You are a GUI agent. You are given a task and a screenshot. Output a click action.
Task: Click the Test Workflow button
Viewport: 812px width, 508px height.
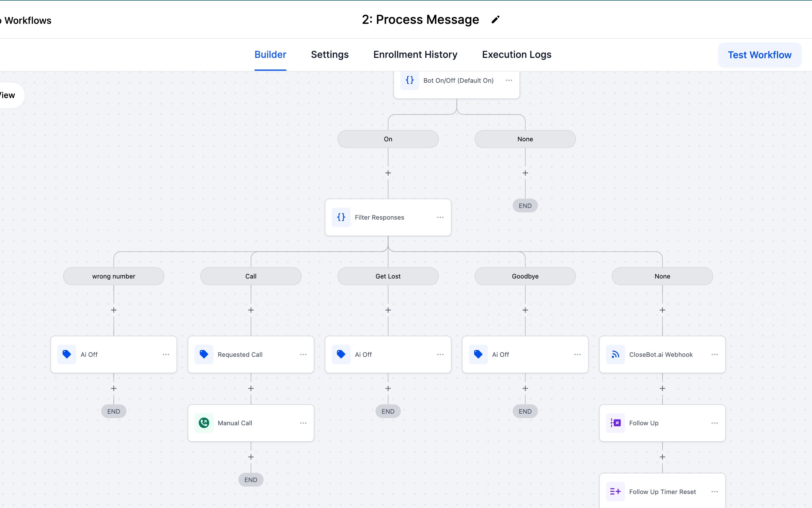(760, 55)
